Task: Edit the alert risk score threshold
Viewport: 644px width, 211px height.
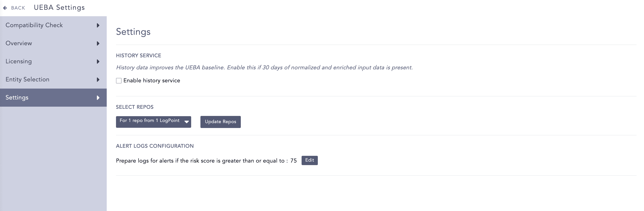Action: [309, 160]
